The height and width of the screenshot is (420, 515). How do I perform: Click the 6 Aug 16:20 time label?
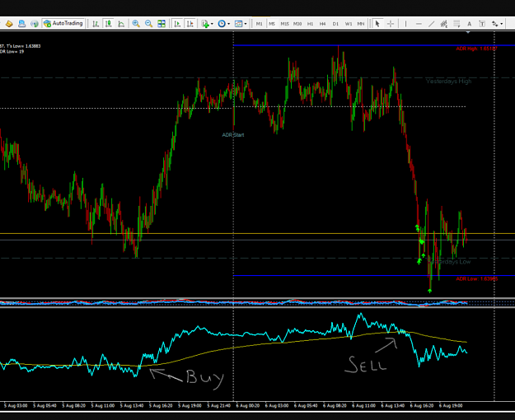coord(422,405)
